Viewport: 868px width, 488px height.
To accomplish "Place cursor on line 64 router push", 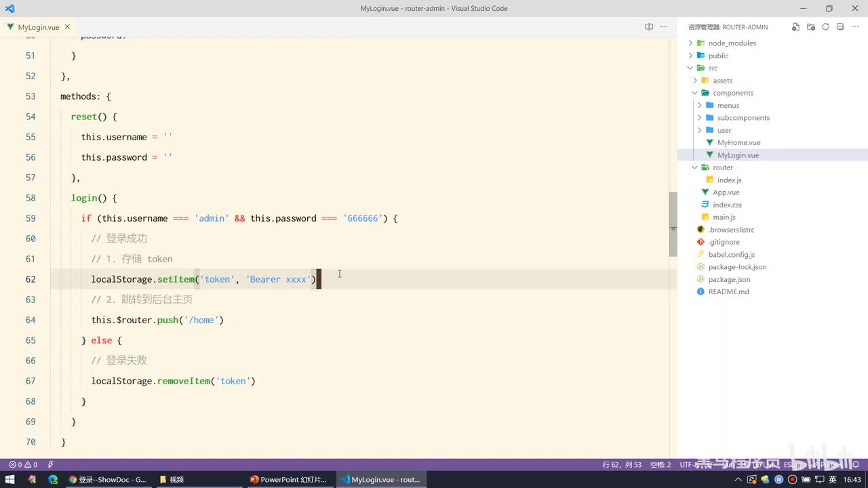I will (x=157, y=320).
